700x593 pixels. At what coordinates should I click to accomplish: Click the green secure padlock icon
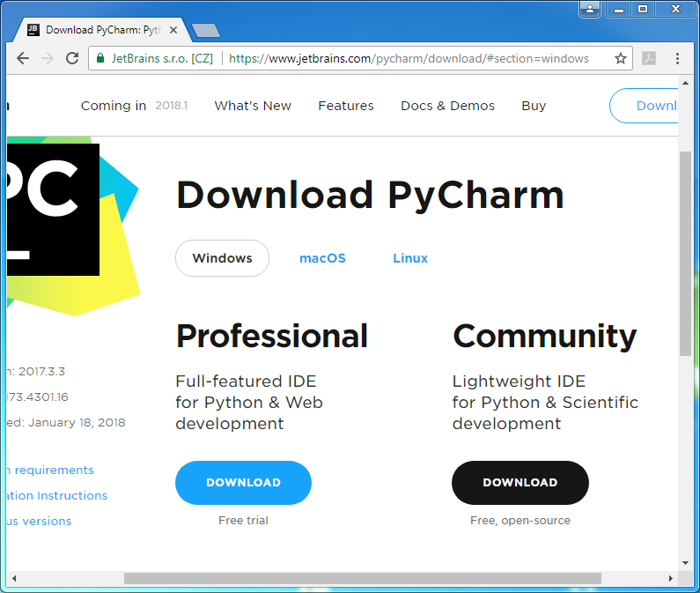(x=100, y=58)
